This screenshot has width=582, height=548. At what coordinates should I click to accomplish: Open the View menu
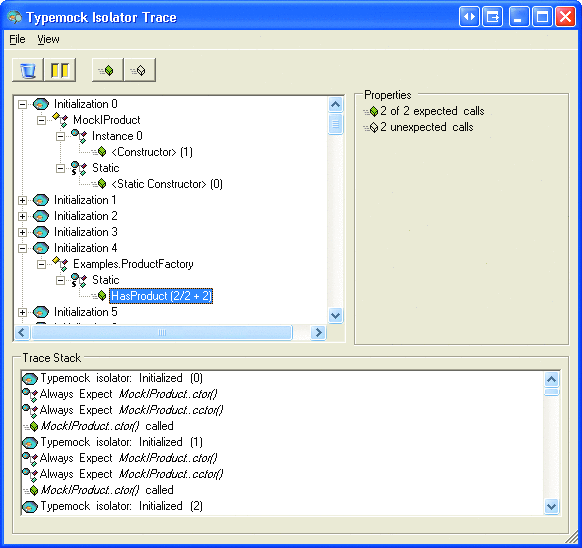pyautogui.click(x=48, y=39)
